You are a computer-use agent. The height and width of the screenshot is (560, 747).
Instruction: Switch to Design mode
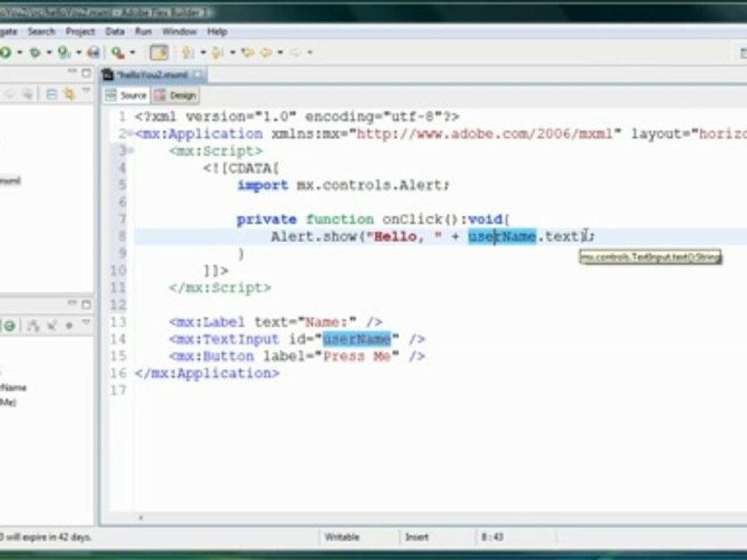176,95
